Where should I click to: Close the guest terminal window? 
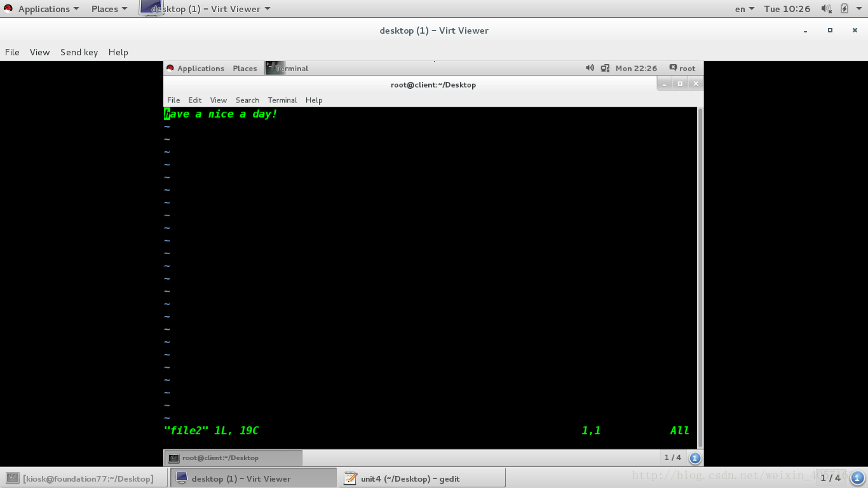tap(696, 84)
